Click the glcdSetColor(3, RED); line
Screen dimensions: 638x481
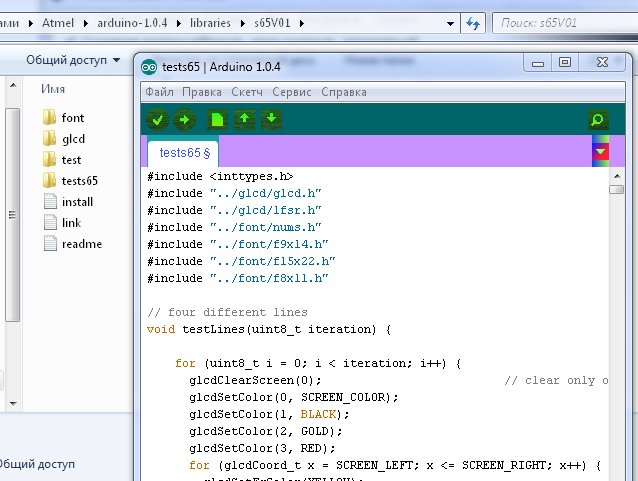click(262, 448)
